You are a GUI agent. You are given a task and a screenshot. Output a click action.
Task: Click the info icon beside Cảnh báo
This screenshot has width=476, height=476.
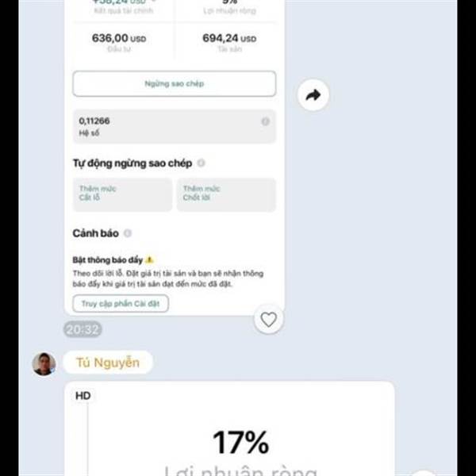(x=128, y=233)
